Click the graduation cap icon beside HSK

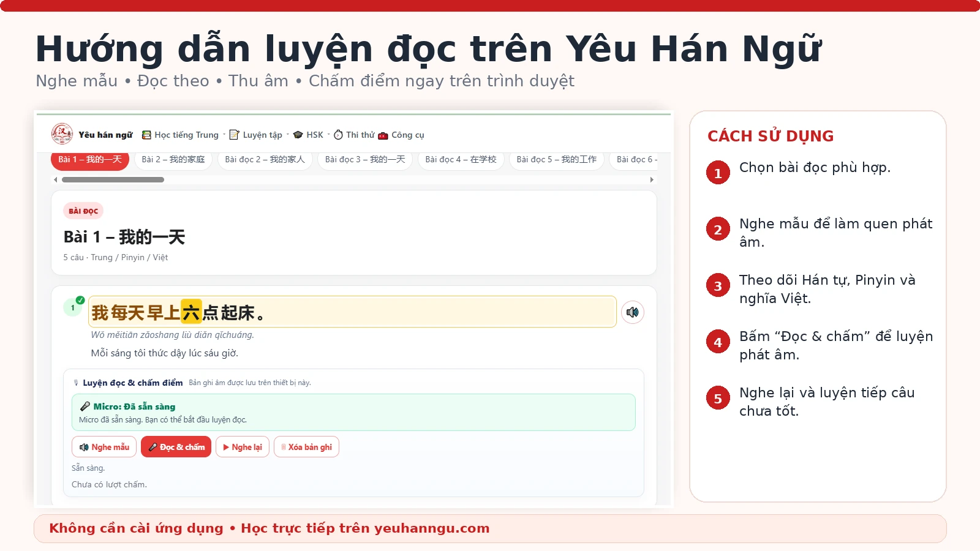click(298, 135)
